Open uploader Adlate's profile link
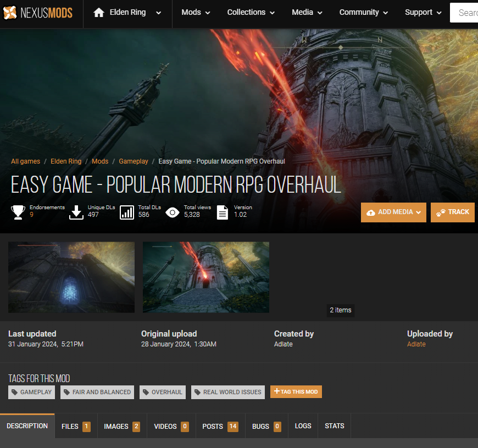 pos(416,344)
